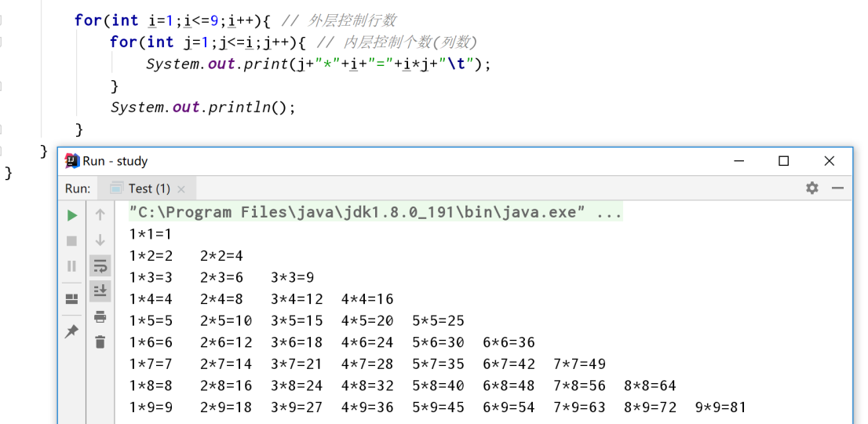Close the Run - study window

click(829, 161)
